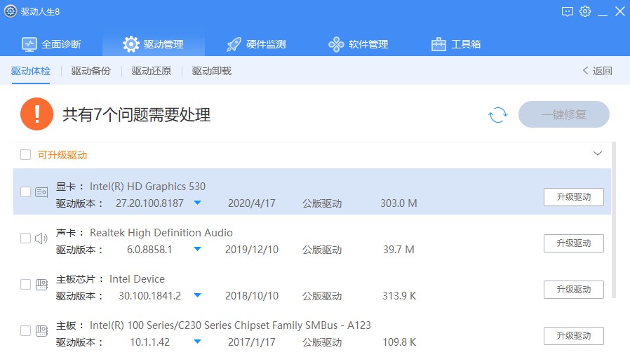Switch to the 全面诊断 tab

(51, 44)
